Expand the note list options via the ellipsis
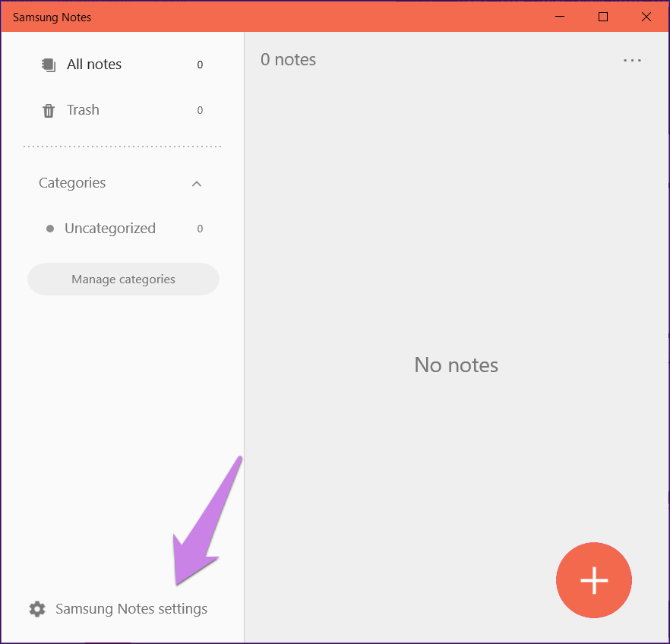This screenshot has height=644, width=670. click(632, 60)
